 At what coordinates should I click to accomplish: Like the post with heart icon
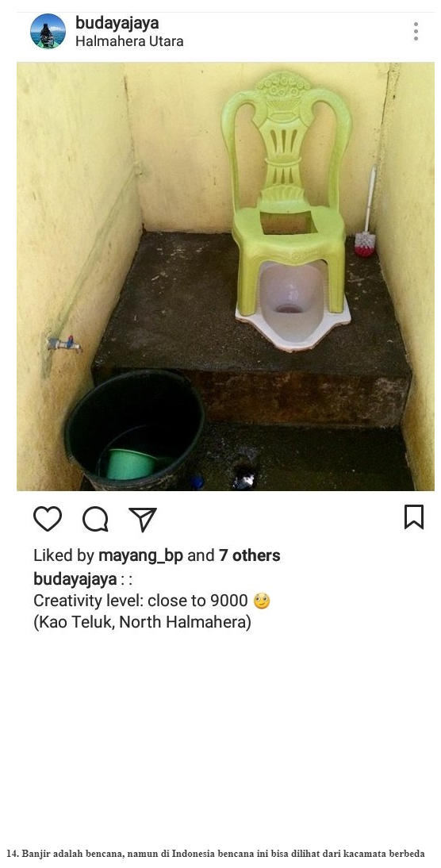pos(48,519)
